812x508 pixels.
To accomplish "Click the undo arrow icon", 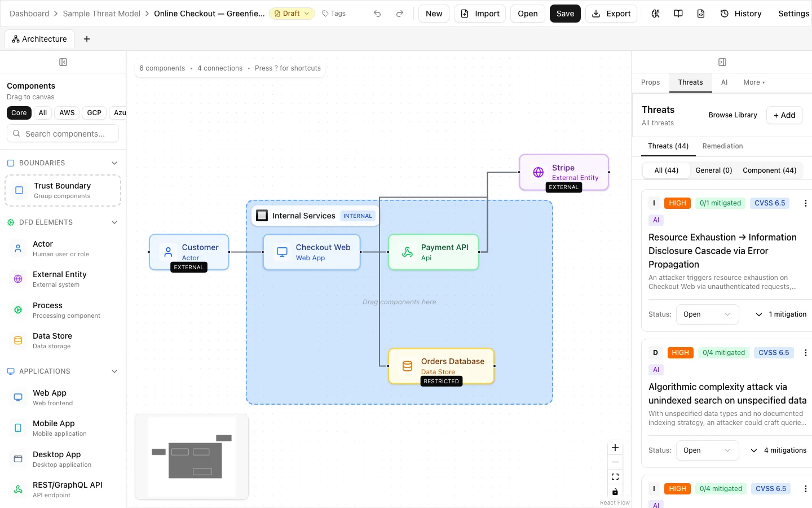I will pyautogui.click(x=377, y=14).
